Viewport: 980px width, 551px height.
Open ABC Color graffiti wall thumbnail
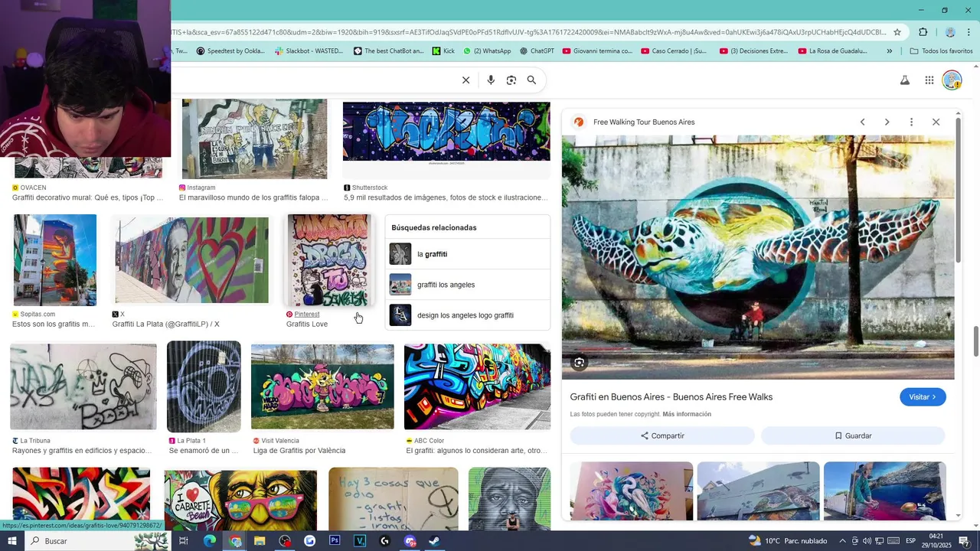click(x=477, y=386)
